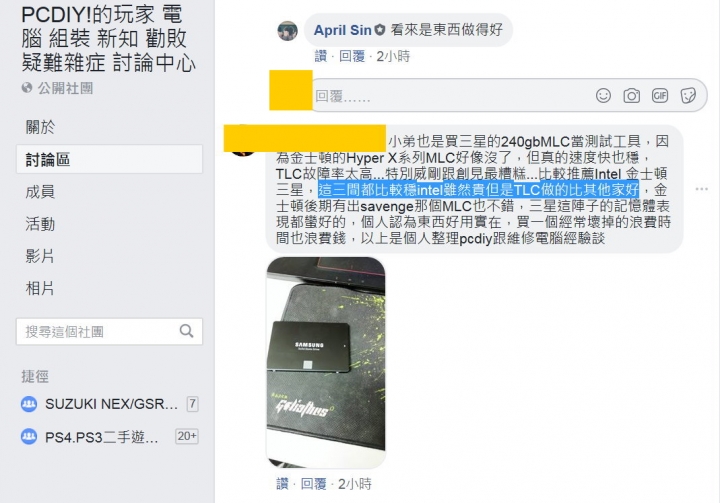
Task: Open sticker picker in reply box
Action: [688, 96]
